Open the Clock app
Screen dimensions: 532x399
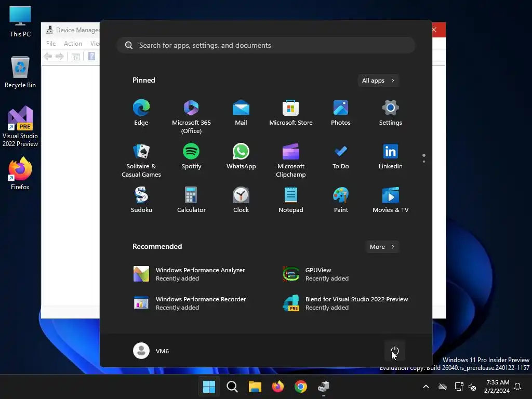241,200
